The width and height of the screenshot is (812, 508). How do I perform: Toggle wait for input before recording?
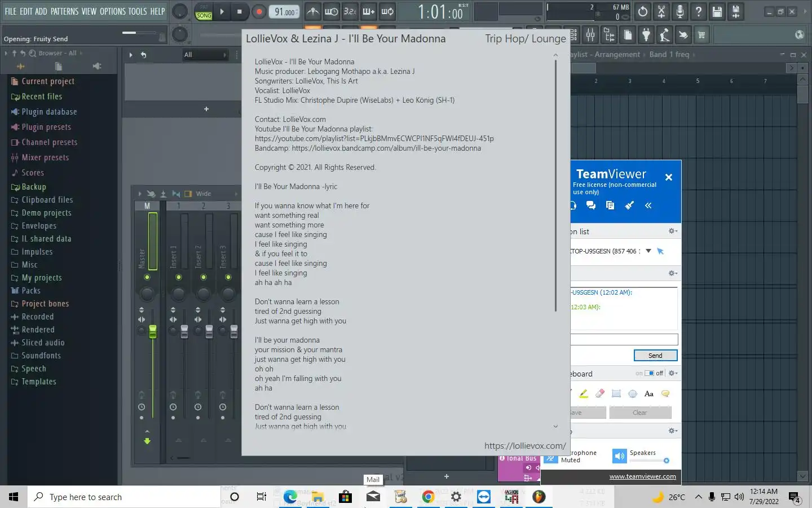(332, 11)
